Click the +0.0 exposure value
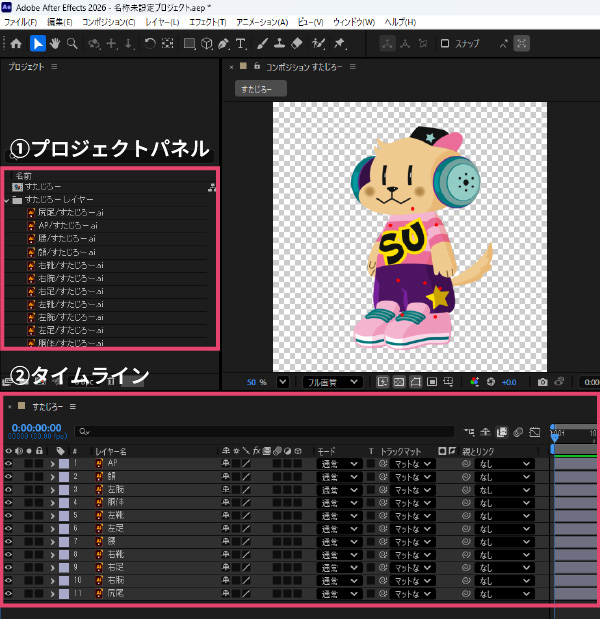600x620 pixels. click(509, 382)
